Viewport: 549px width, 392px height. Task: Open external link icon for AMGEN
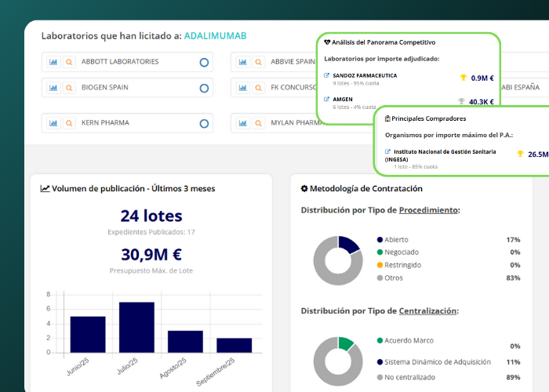[x=327, y=99]
